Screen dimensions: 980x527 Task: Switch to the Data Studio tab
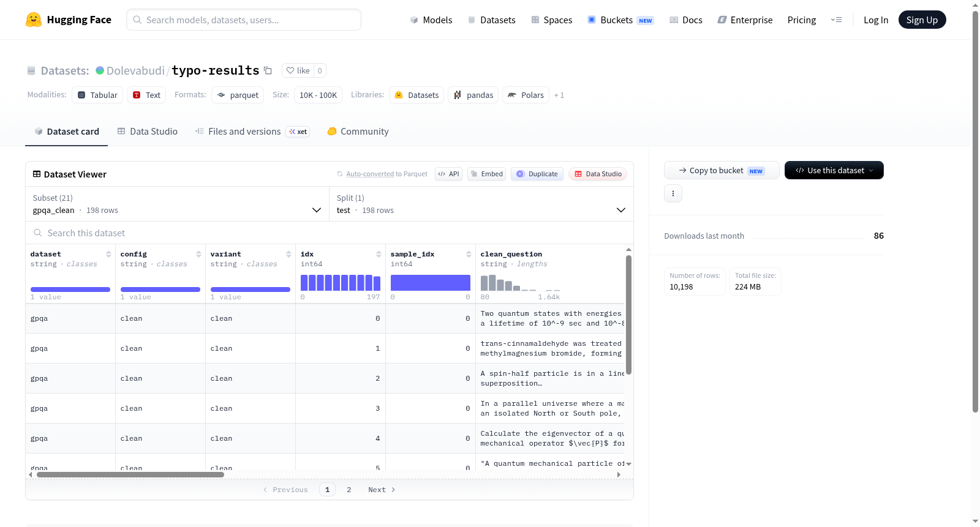147,132
